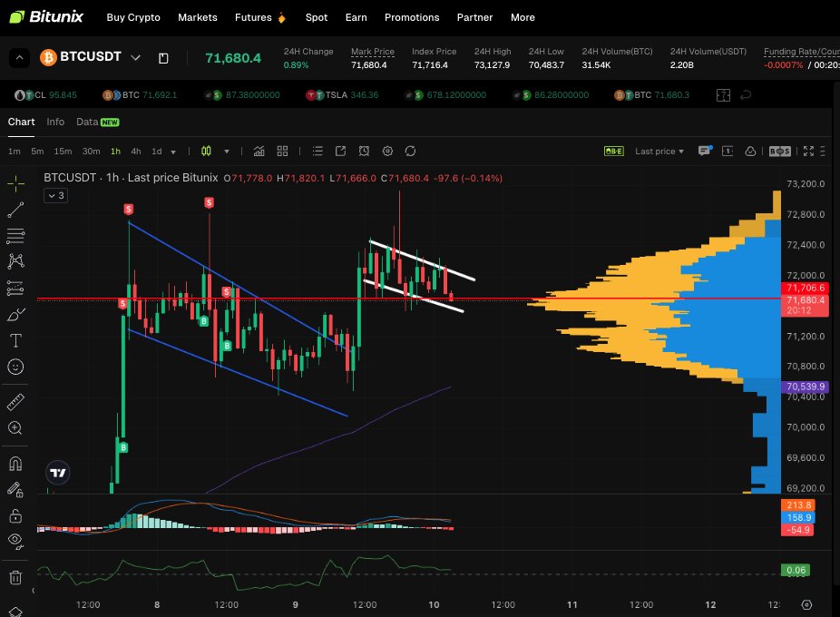This screenshot has height=617, width=840.
Task: Open the forecasting and position tool
Action: click(15, 288)
